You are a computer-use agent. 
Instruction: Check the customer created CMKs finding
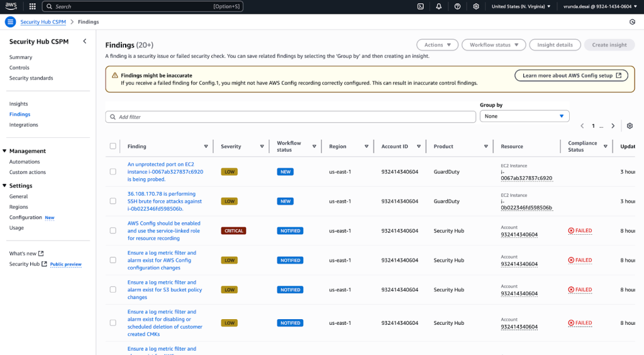[x=113, y=323]
